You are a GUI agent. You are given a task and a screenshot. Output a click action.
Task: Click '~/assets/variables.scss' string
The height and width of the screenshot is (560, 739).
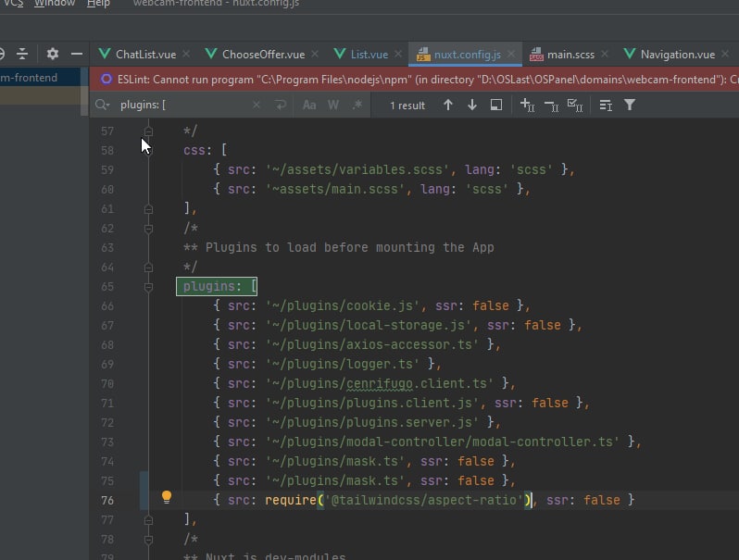(357, 169)
